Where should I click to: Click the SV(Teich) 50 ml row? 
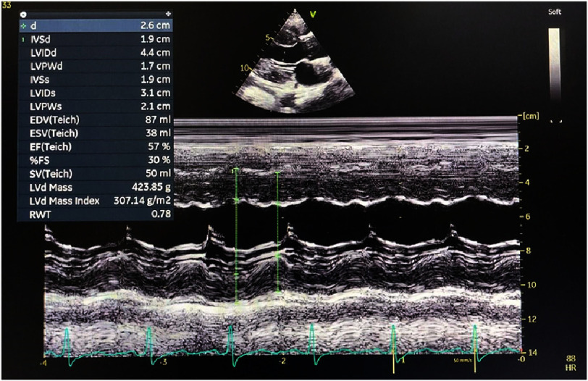[x=96, y=174]
